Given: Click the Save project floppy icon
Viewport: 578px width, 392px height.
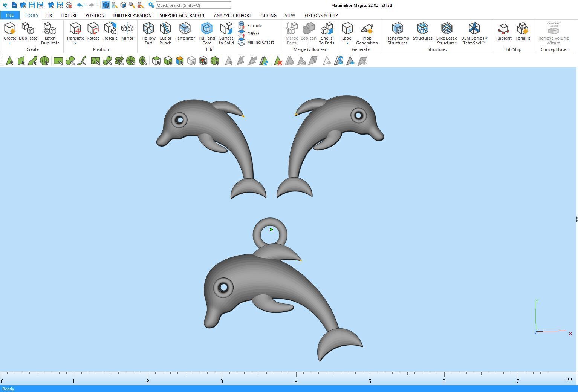Looking at the screenshot, I should click(x=32, y=5).
